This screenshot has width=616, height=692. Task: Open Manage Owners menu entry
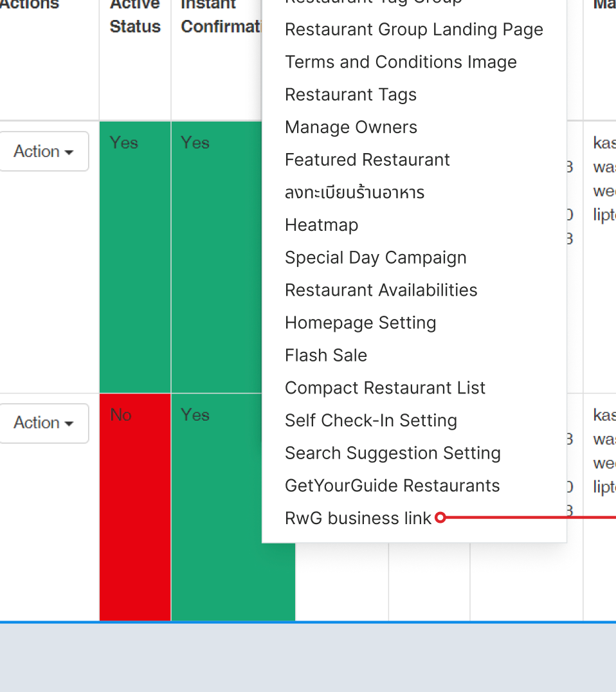coord(351,127)
